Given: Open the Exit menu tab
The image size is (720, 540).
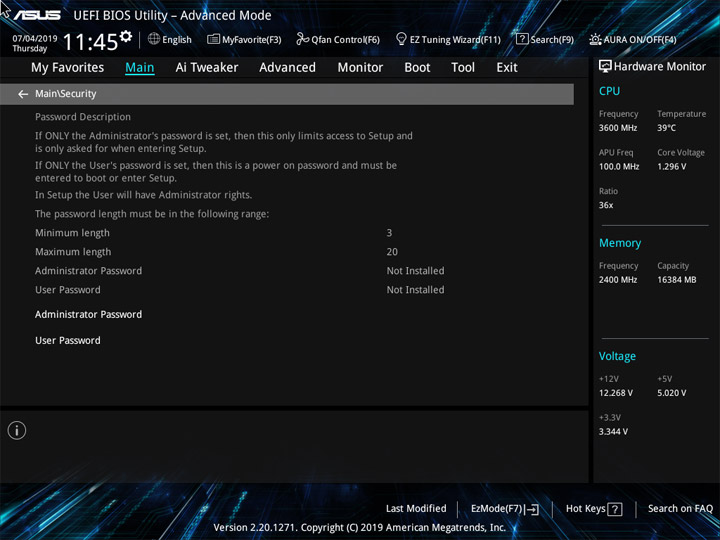Looking at the screenshot, I should 507,68.
